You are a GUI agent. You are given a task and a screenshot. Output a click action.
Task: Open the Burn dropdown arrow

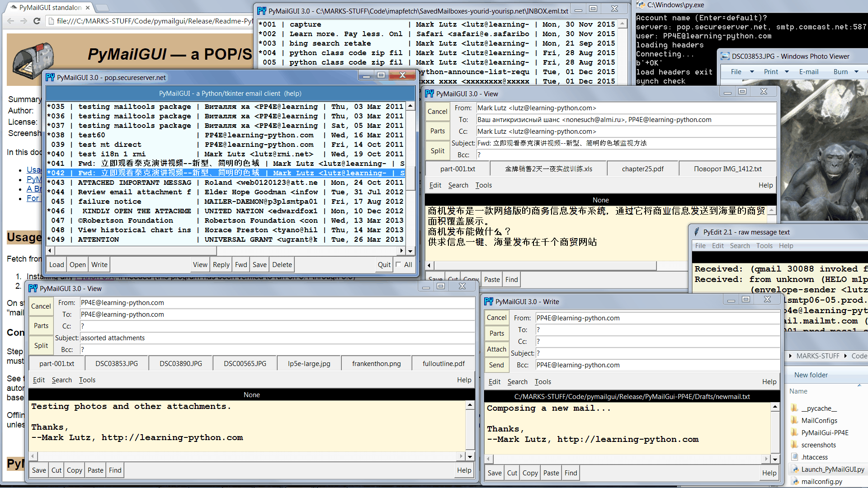(x=856, y=72)
